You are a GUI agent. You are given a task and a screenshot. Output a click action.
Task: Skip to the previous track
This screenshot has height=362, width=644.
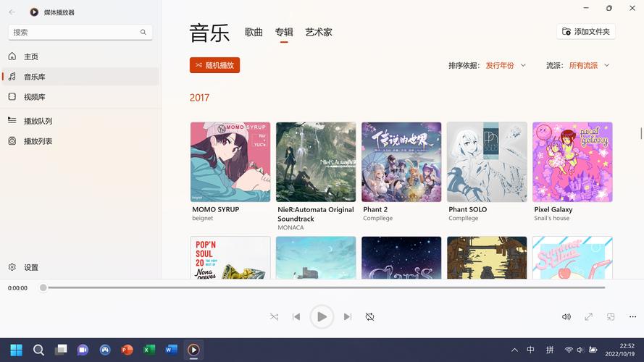tap(296, 316)
